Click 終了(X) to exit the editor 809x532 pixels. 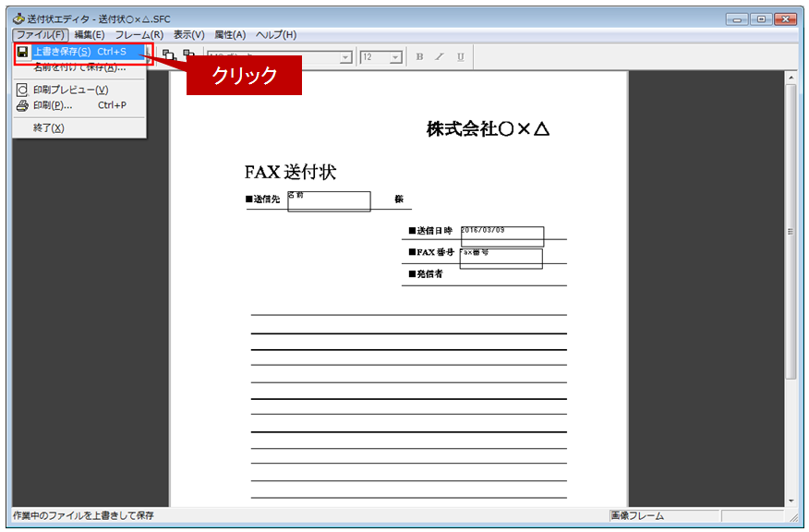80,128
